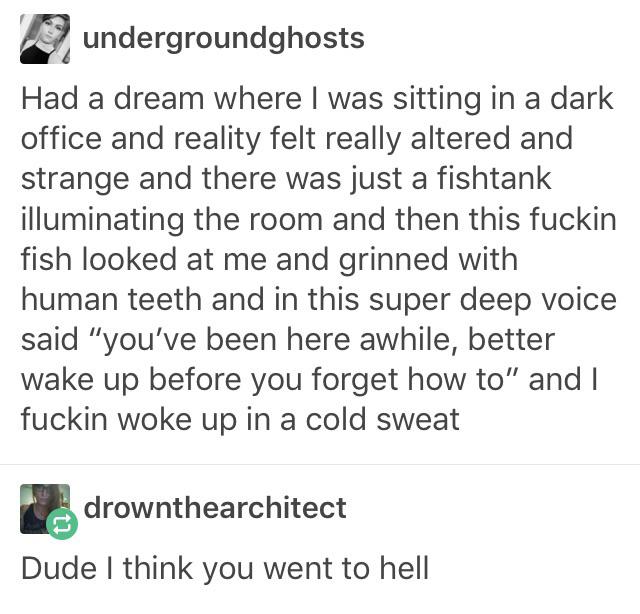This screenshot has width=640, height=614.
Task: Click the word 'grinned' in the post
Action: coord(394,260)
